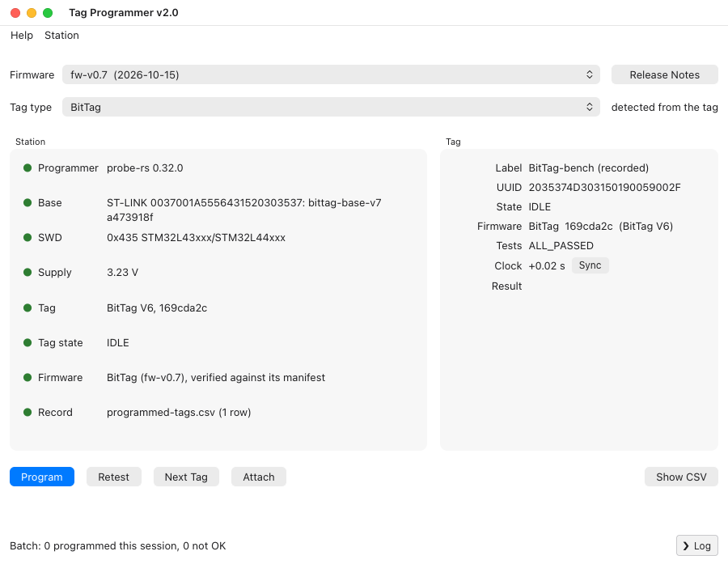Click the Retest button

(114, 477)
